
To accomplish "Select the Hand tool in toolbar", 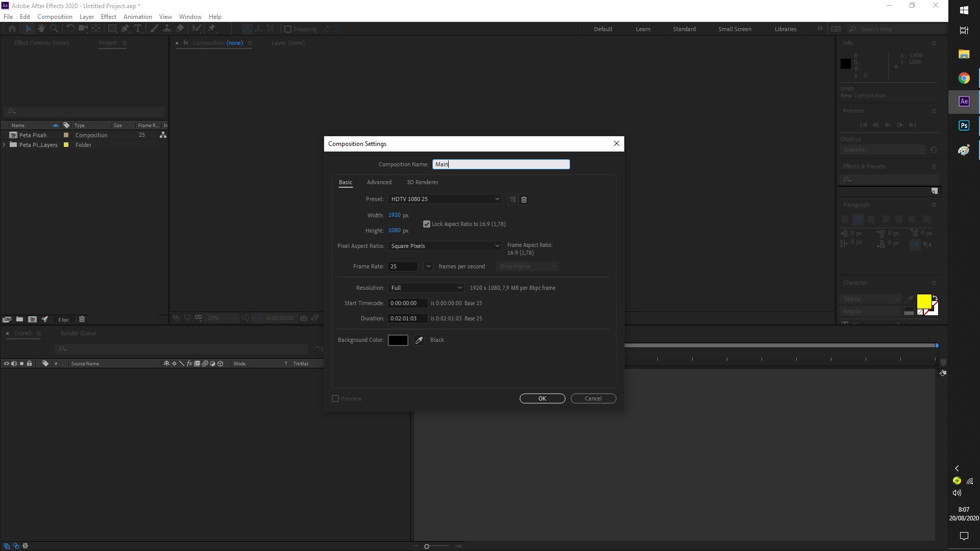I will point(41,29).
